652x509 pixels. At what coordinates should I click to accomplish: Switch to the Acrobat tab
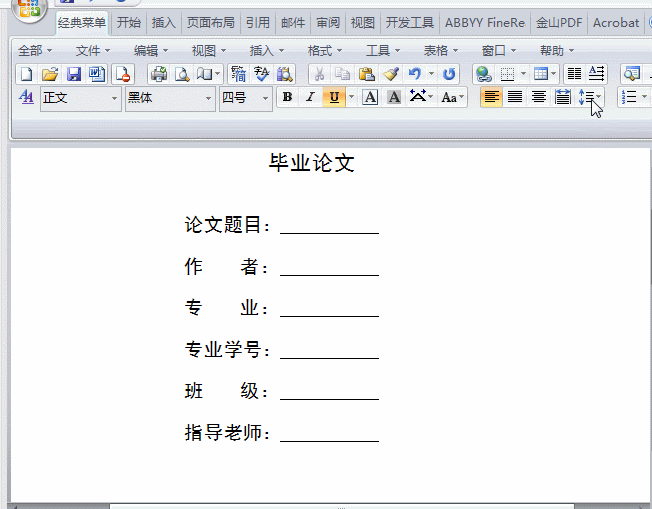click(616, 22)
